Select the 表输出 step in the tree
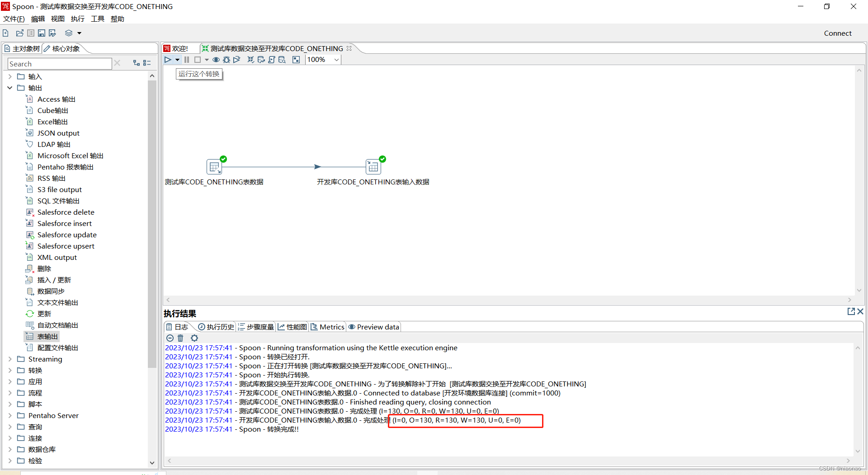The image size is (868, 475). point(42,336)
